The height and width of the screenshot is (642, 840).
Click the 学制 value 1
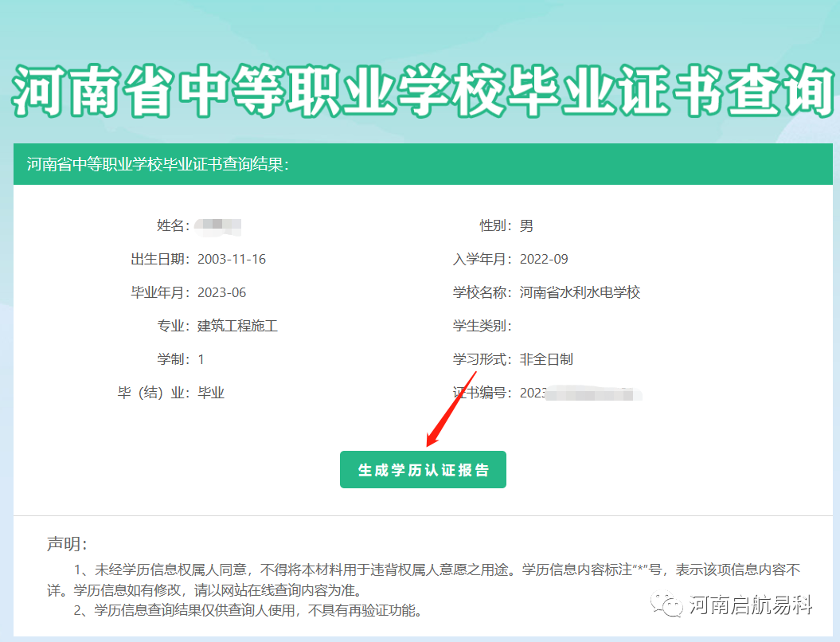201,359
